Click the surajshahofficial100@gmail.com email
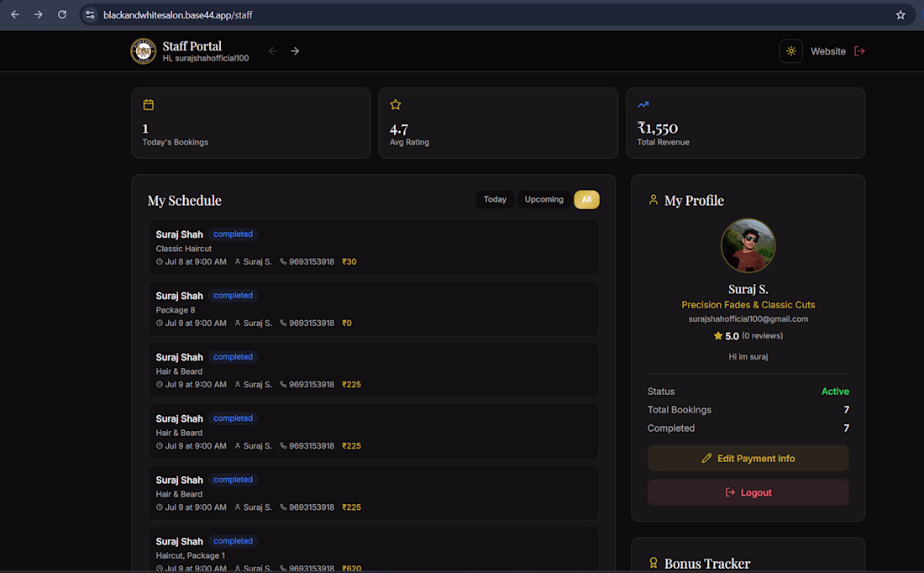The width and height of the screenshot is (924, 573). [x=748, y=319]
